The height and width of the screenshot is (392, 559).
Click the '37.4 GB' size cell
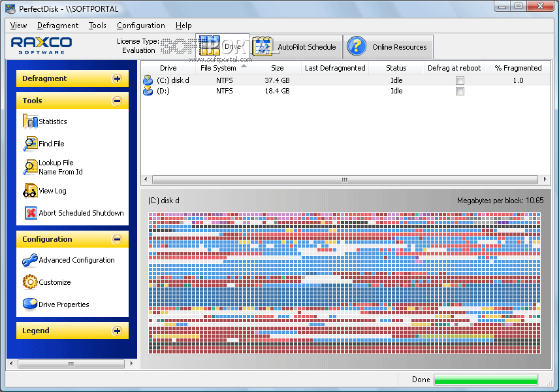[x=277, y=80]
